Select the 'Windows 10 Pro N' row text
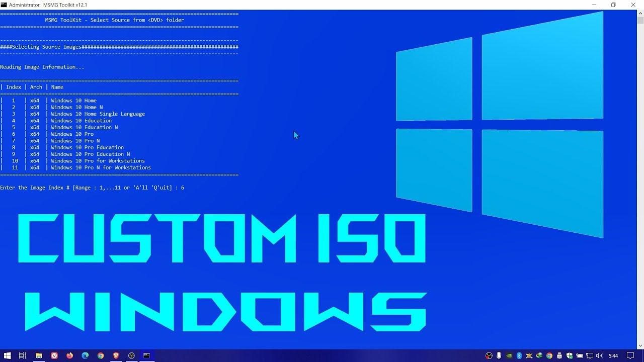 (x=75, y=141)
